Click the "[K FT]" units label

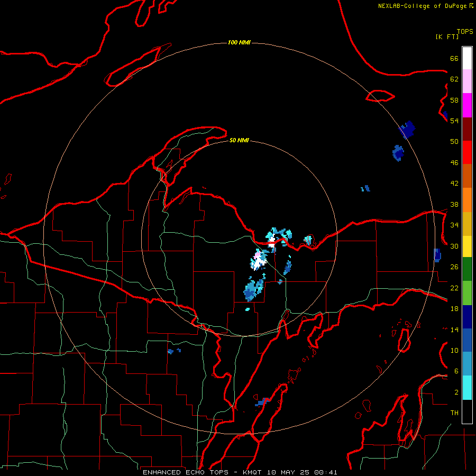click(447, 36)
